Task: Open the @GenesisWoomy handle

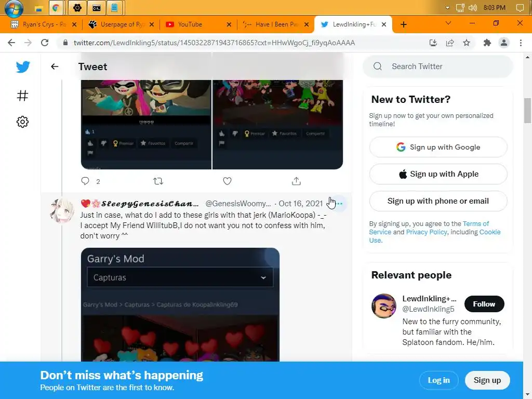Action: [238, 204]
